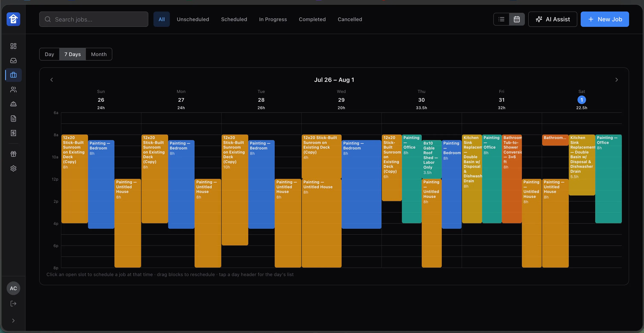The width and height of the screenshot is (644, 333).
Task: Open Friday's Painting — Office block
Action: (492, 179)
